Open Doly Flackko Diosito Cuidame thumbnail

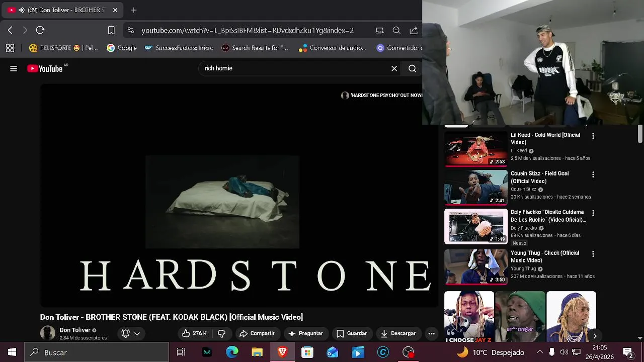[476, 226]
